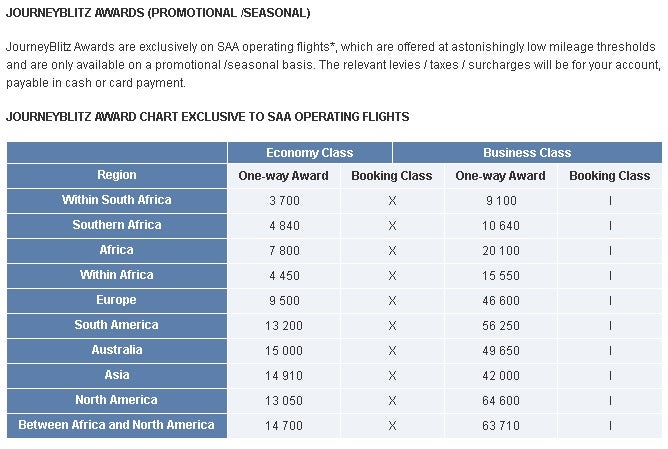Click the Within Africa region cell
The image size is (668, 449).
coord(117,275)
